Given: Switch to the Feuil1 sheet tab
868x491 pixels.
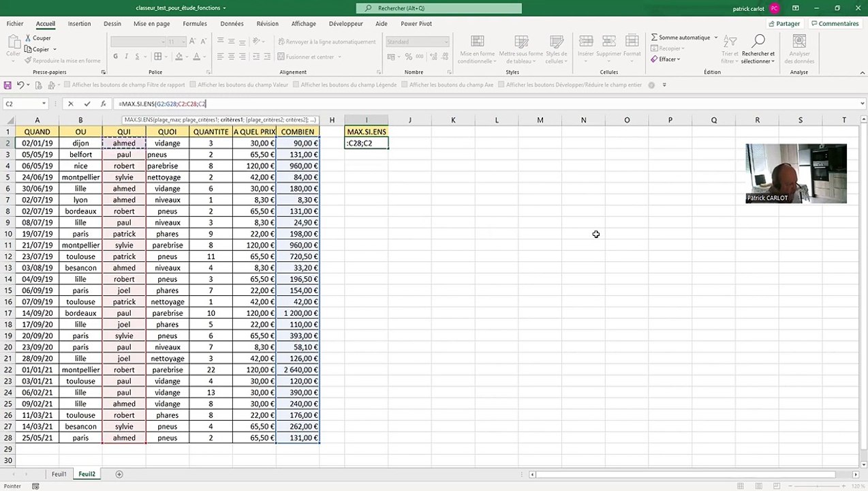Looking at the screenshot, I should coord(59,474).
